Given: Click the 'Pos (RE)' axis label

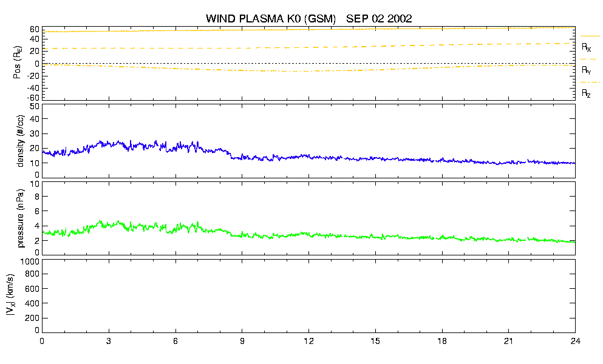Looking at the screenshot, I should click(x=18, y=62).
